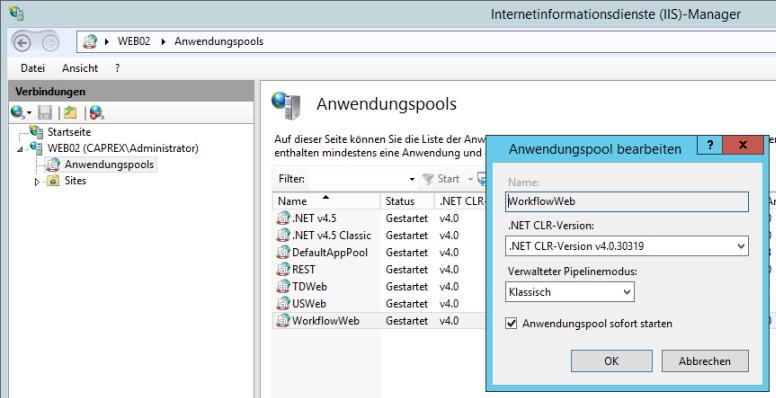Click Gestartet status in REST row

[407, 269]
